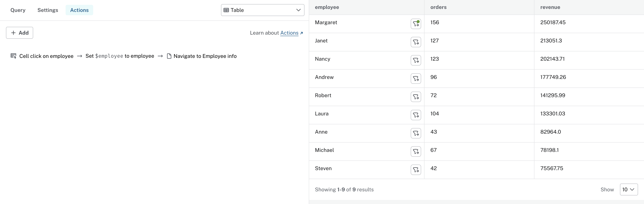The height and width of the screenshot is (204, 644).
Task: Click Michael's cell action icon
Action: point(416,152)
